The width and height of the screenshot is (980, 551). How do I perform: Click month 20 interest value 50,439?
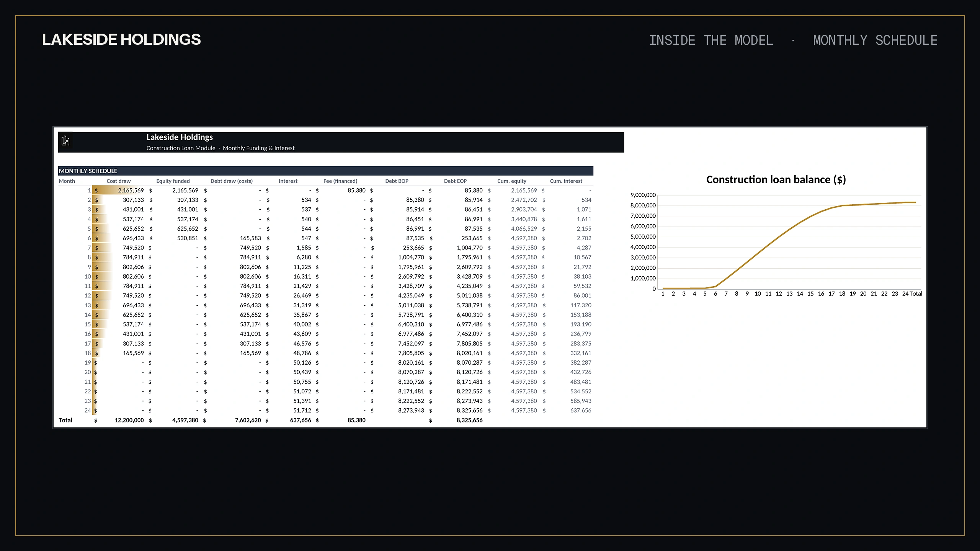(302, 372)
